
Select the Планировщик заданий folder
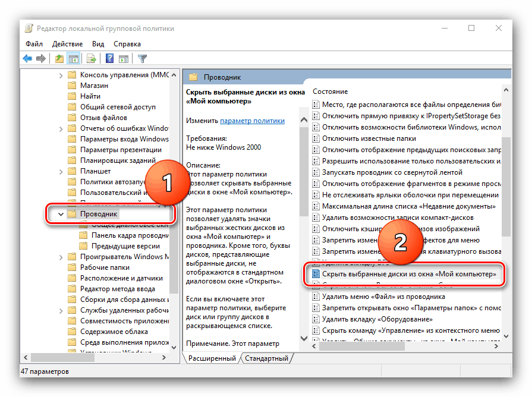click(118, 160)
